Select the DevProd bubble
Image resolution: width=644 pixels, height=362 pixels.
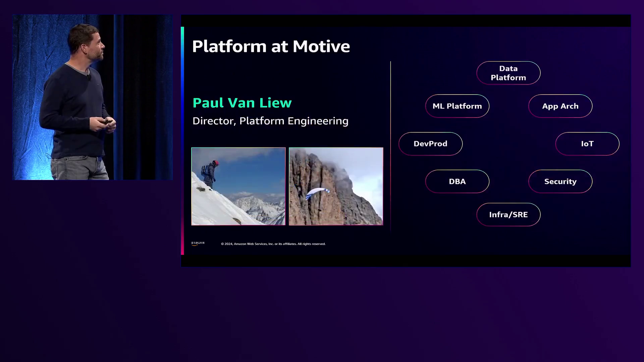pos(430,144)
